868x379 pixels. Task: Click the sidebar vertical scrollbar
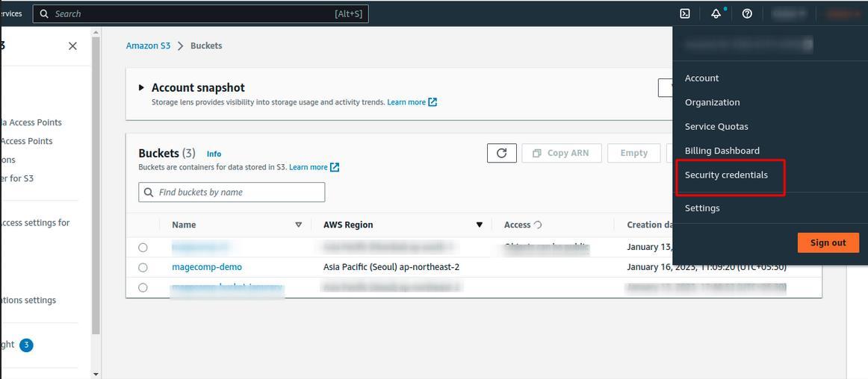pyautogui.click(x=96, y=185)
